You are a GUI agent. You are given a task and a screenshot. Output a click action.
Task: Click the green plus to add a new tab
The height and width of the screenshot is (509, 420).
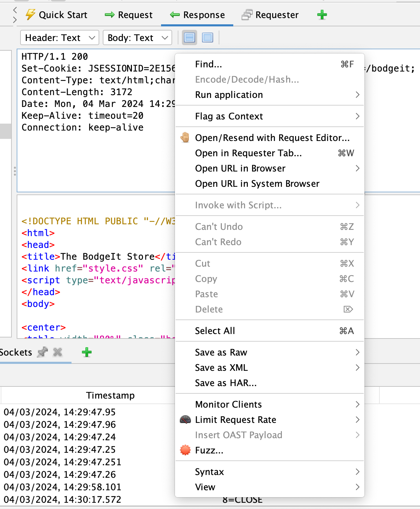pyautogui.click(x=322, y=15)
